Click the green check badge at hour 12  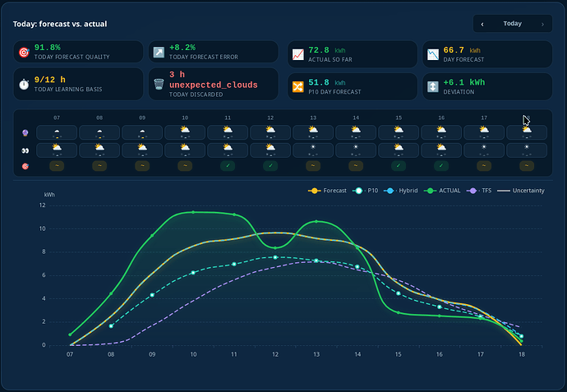coord(270,166)
